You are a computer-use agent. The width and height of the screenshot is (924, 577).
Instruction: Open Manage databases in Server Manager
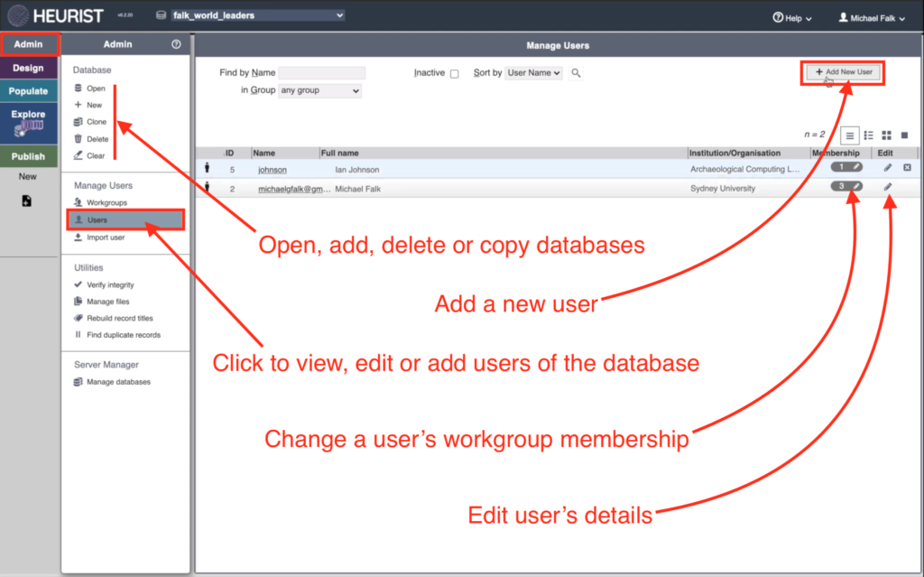coord(113,382)
